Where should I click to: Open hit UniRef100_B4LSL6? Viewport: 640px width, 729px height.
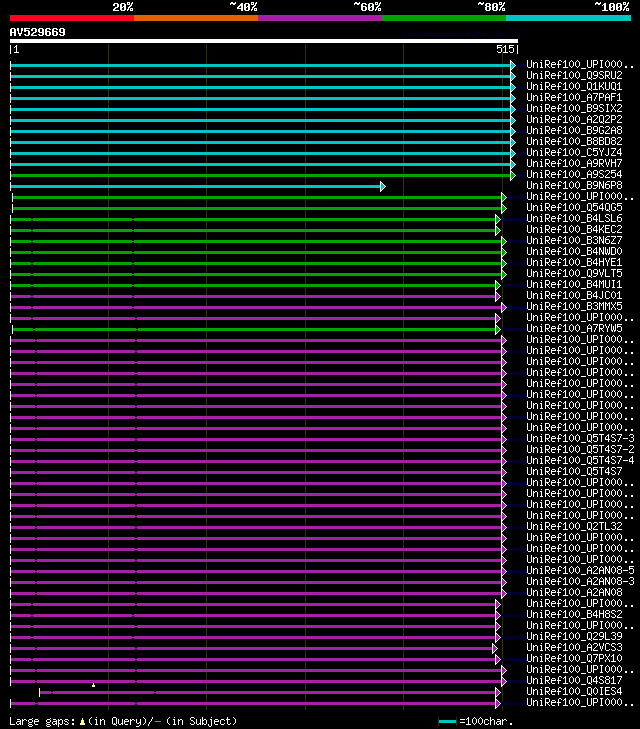tap(574, 219)
